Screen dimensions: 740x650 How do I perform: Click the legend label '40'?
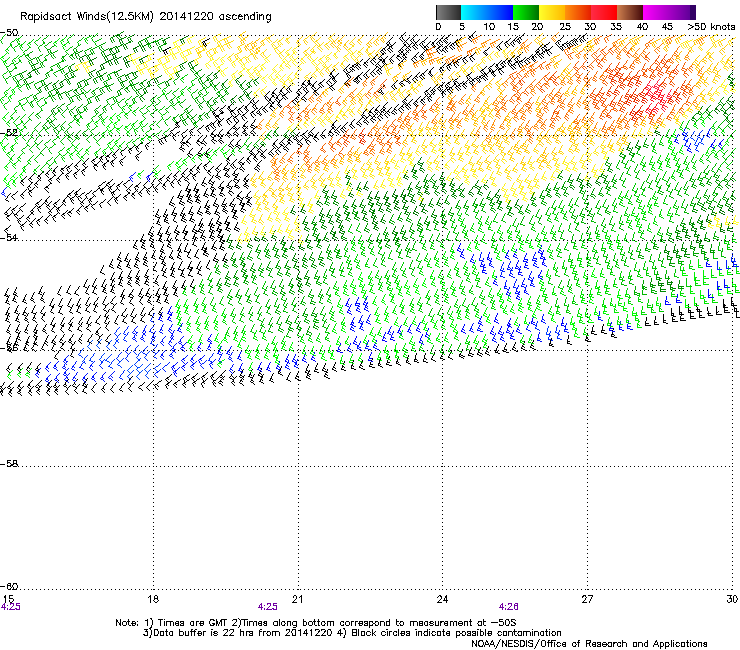[642, 27]
